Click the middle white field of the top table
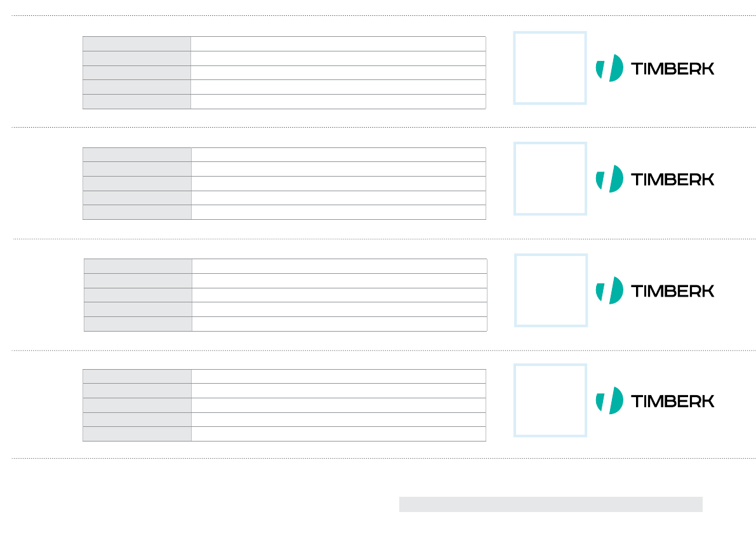 [338, 73]
